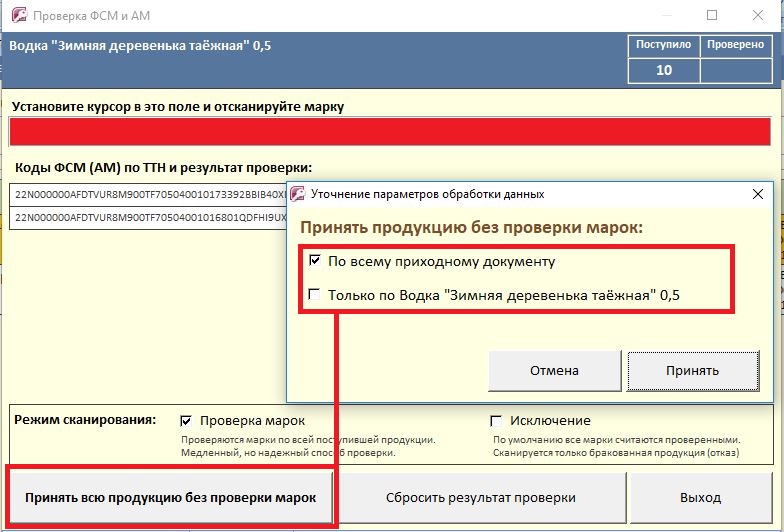The image size is (784, 532).
Task: Maximize the 'Проверка ФСМ и АМ' window
Action: (x=712, y=16)
